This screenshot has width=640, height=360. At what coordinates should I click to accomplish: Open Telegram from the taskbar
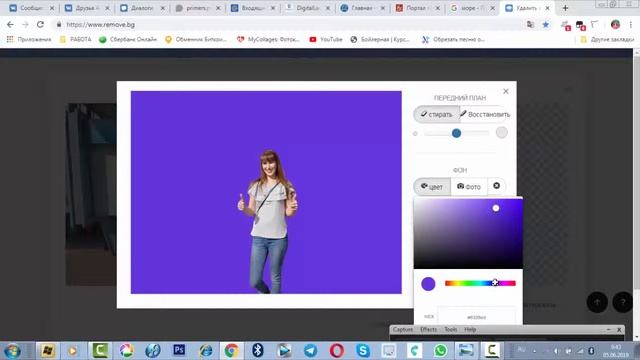[x=310, y=350]
